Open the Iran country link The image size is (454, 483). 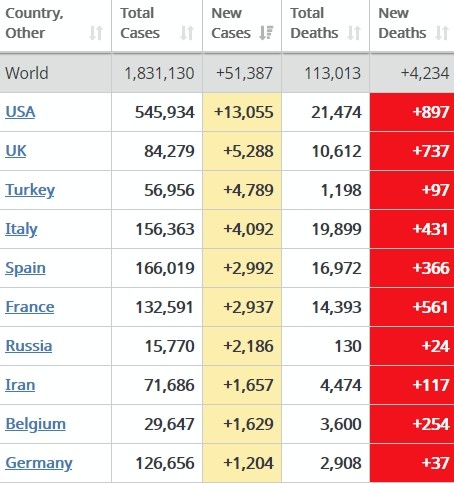(20, 385)
